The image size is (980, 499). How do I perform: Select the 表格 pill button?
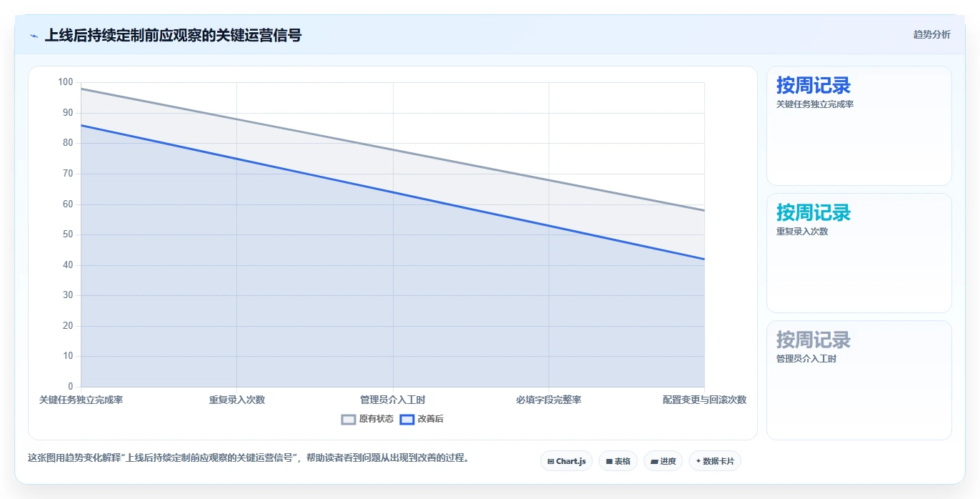(618, 461)
